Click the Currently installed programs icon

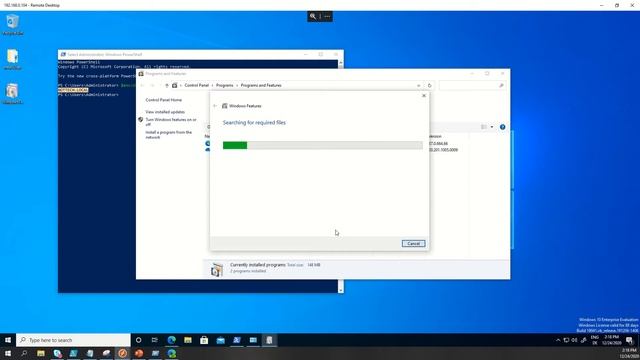pyautogui.click(x=216, y=269)
